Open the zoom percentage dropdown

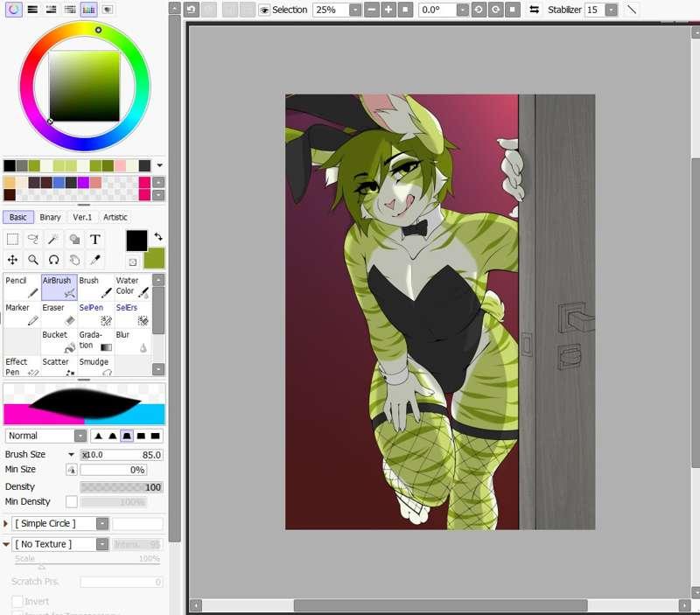click(x=355, y=10)
